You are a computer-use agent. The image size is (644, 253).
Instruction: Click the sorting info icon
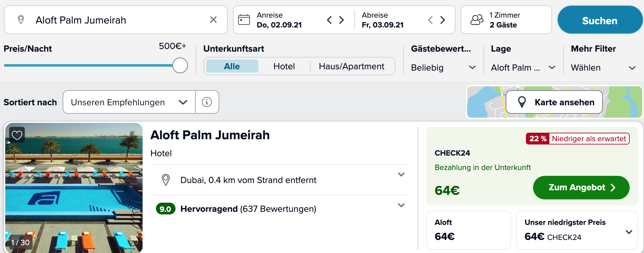pyautogui.click(x=207, y=102)
